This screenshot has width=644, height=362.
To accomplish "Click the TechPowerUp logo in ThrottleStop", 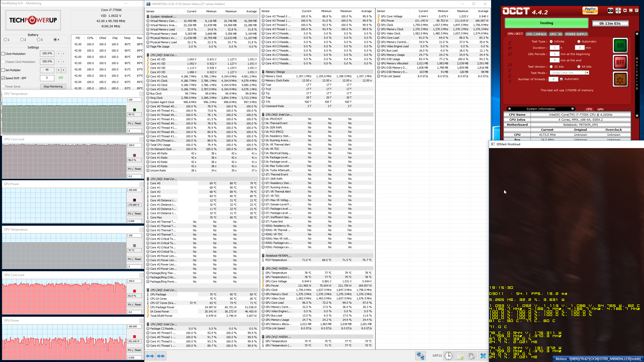I will pos(33,20).
